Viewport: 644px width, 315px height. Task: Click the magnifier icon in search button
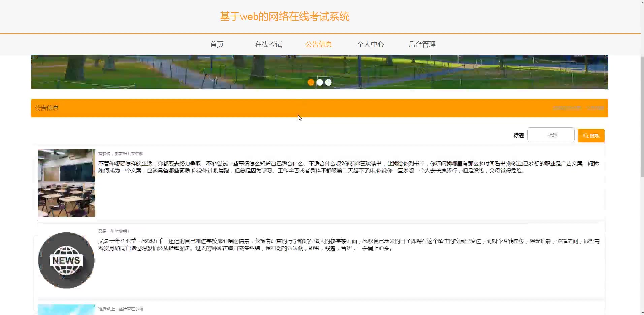pyautogui.click(x=586, y=136)
